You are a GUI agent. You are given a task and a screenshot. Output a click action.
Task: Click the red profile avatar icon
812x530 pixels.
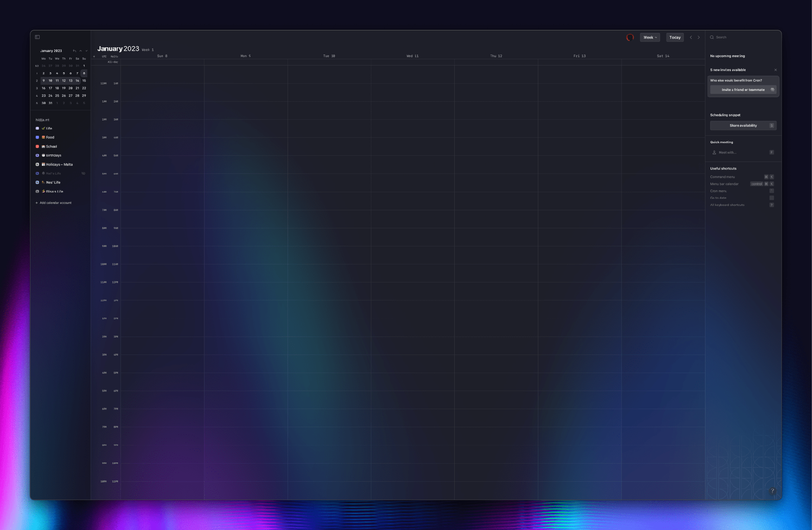(x=630, y=37)
